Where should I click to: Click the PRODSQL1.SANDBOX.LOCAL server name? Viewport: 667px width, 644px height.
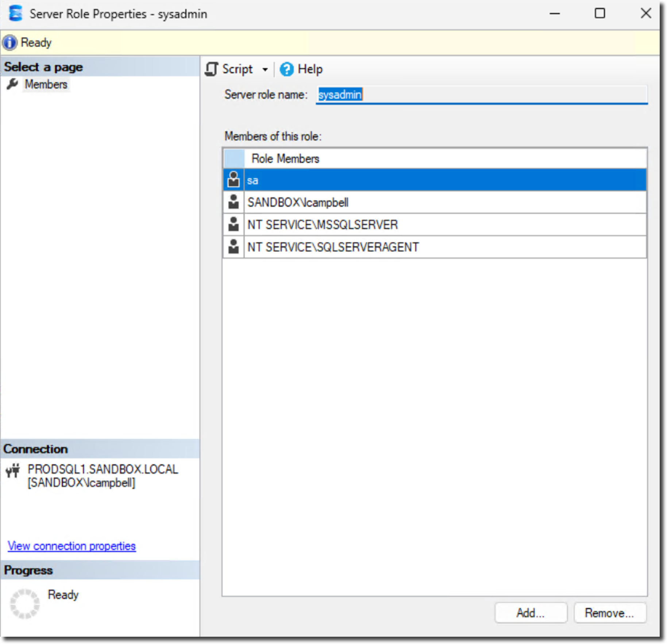click(103, 469)
